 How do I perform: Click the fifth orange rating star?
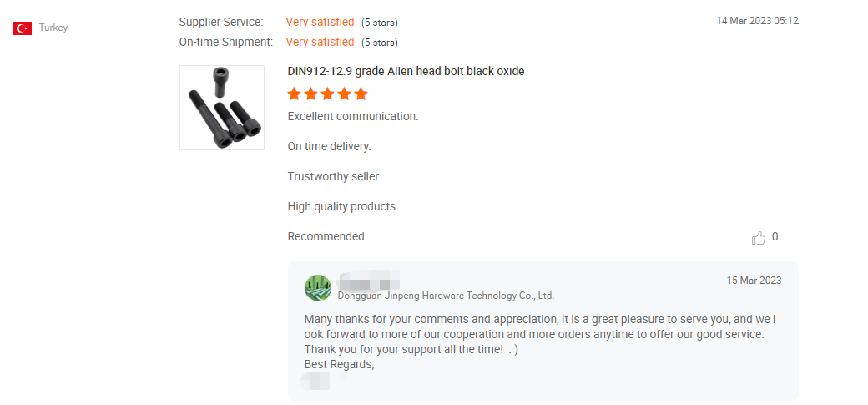click(x=361, y=94)
